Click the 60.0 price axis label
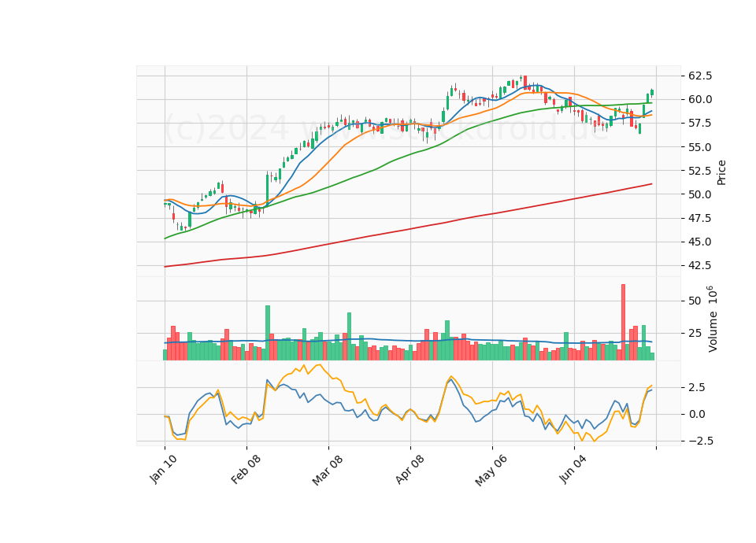 click(x=700, y=99)
